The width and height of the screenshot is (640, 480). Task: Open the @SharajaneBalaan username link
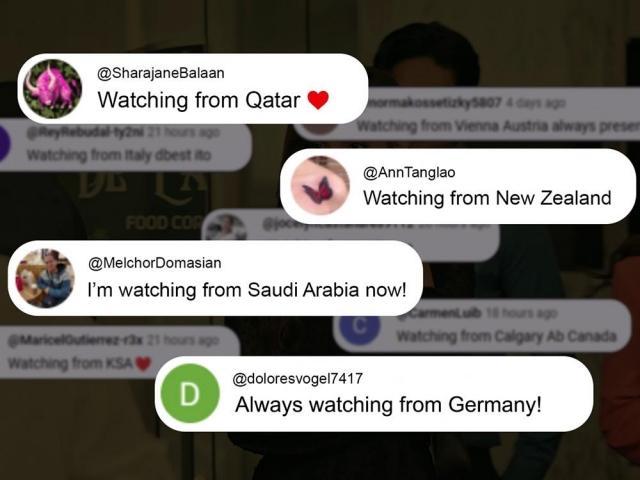click(161, 73)
